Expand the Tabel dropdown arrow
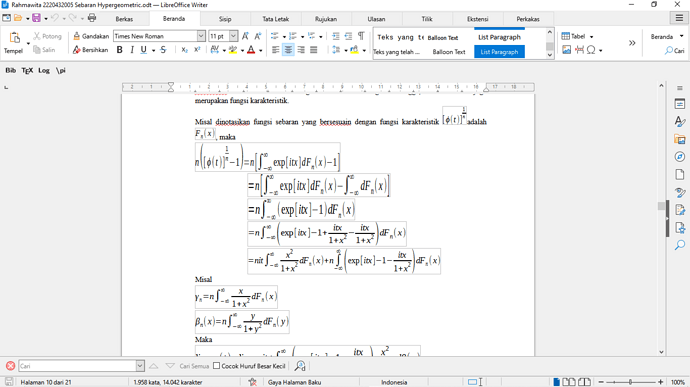Viewport: 690px width, 387px height. (591, 37)
